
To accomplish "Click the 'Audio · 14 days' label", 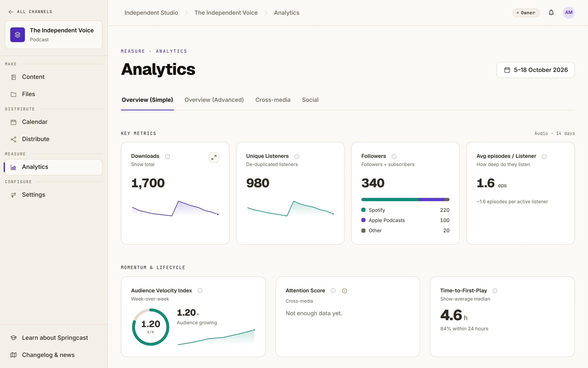I will point(555,133).
